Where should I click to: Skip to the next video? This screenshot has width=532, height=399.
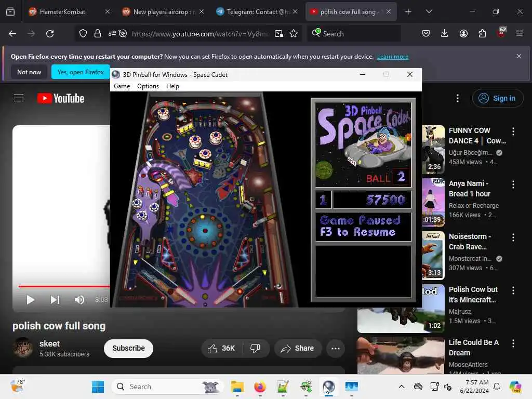click(55, 300)
